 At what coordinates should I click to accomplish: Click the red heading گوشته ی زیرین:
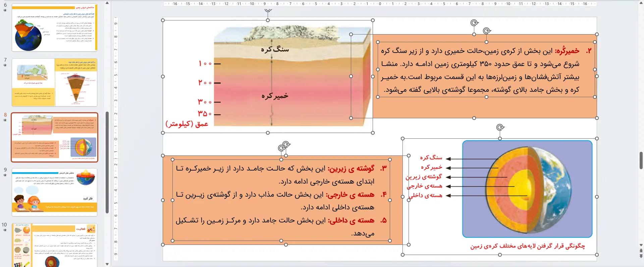(x=351, y=169)
